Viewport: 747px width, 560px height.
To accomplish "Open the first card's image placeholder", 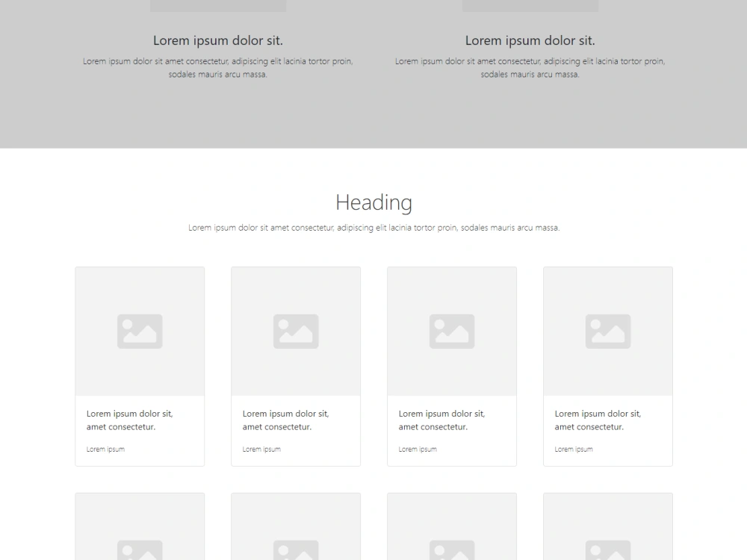I will [140, 331].
